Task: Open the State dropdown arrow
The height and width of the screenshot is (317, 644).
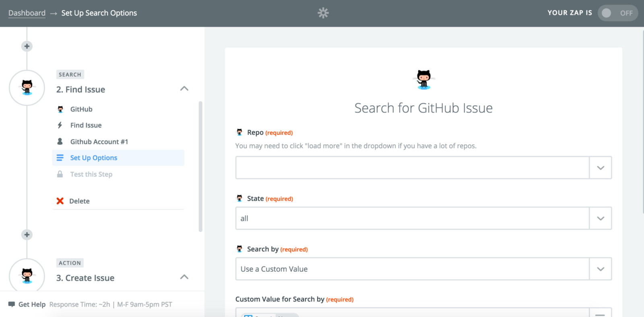Action: pos(601,218)
